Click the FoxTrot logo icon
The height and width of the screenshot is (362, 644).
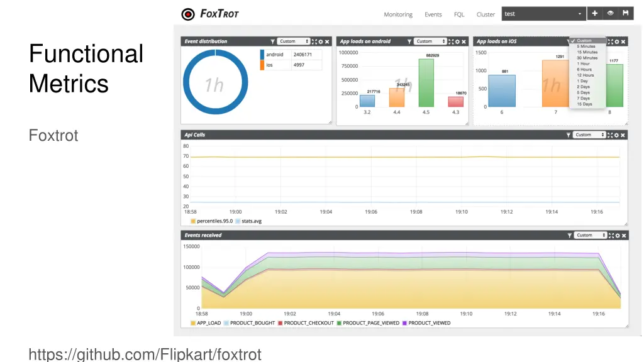188,14
